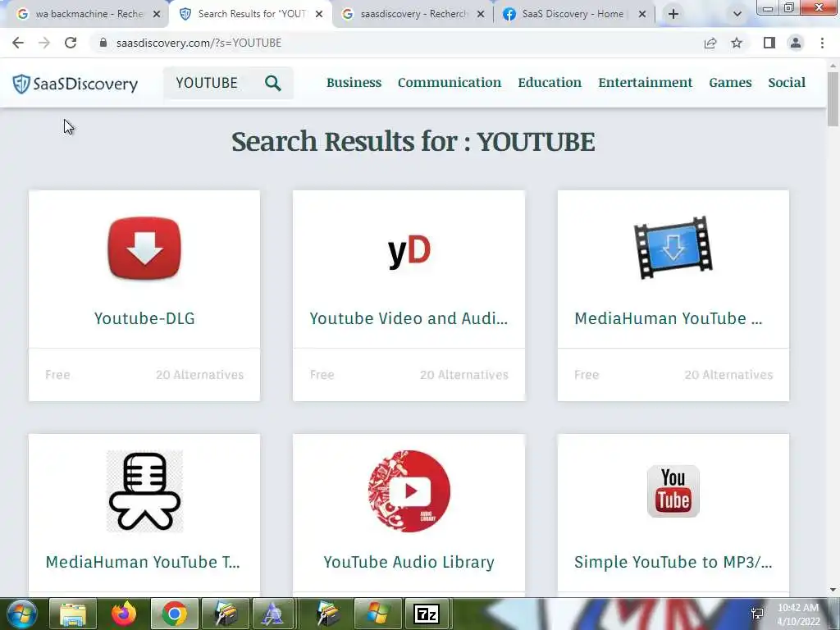The image size is (840, 630).
Task: Open the microphone mascot icon thumbnail
Action: (x=144, y=491)
